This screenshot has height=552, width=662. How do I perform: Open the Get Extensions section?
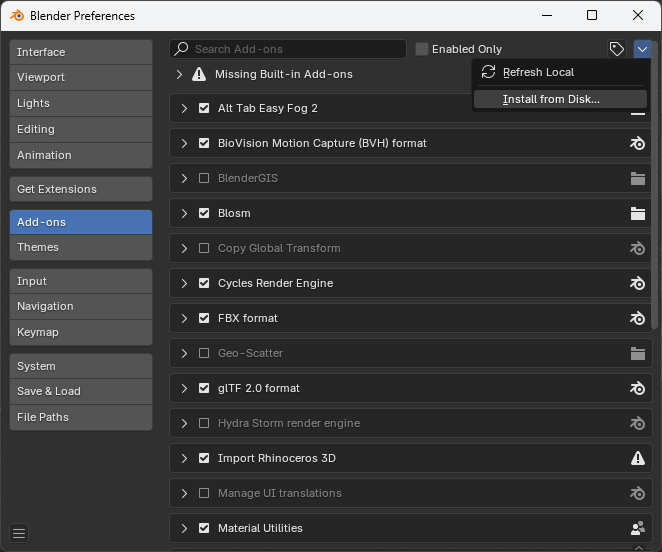pos(81,189)
